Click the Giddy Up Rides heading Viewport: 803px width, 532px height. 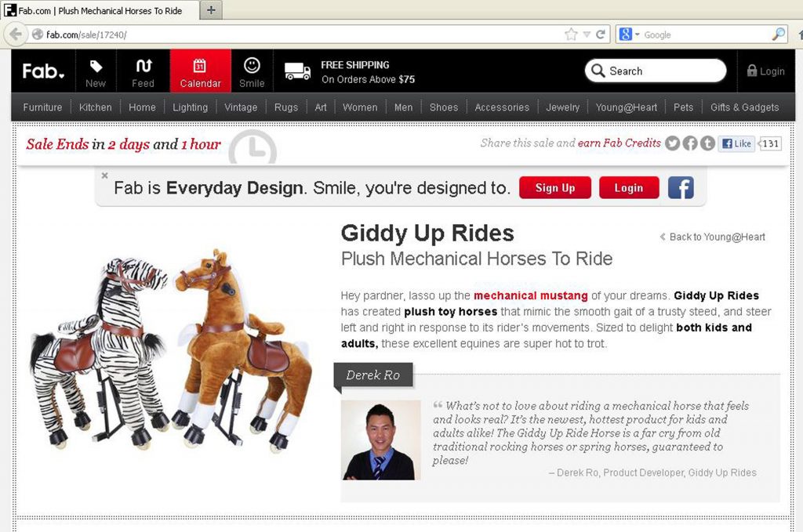[427, 233]
